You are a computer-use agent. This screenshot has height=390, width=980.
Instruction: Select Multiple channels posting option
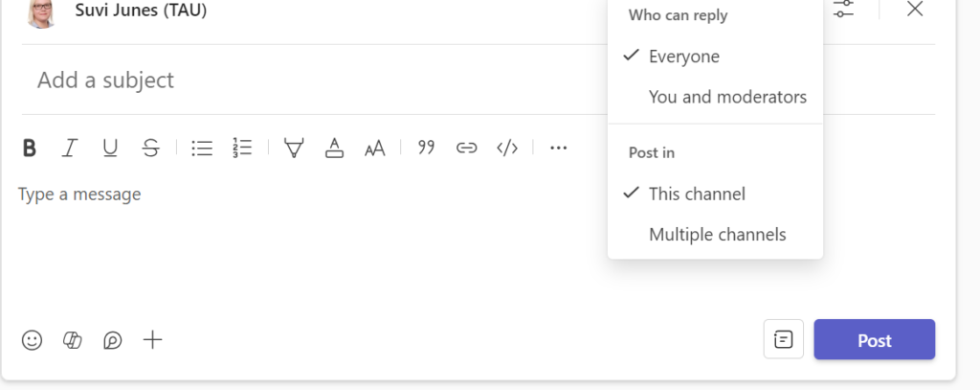(717, 234)
